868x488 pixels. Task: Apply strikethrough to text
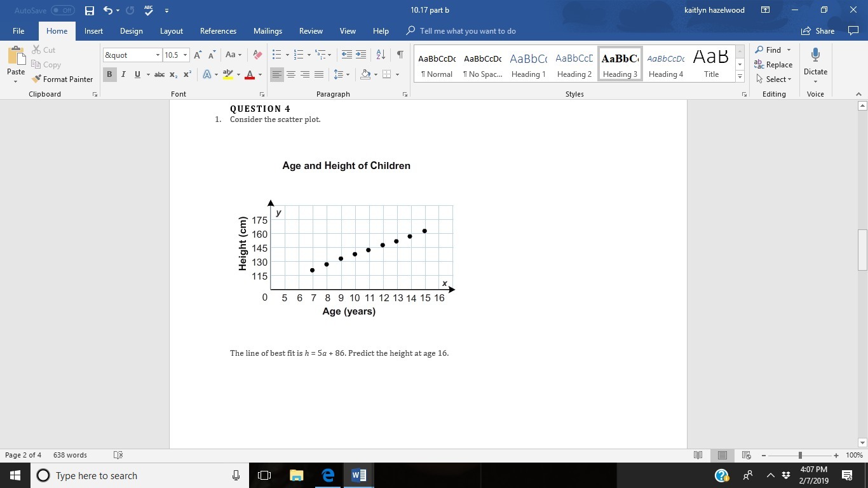[159, 74]
